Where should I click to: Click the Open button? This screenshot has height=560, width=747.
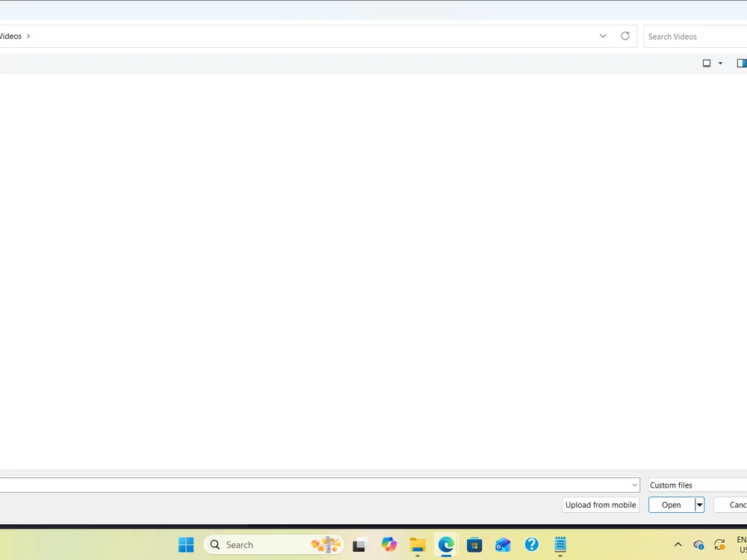pos(672,505)
